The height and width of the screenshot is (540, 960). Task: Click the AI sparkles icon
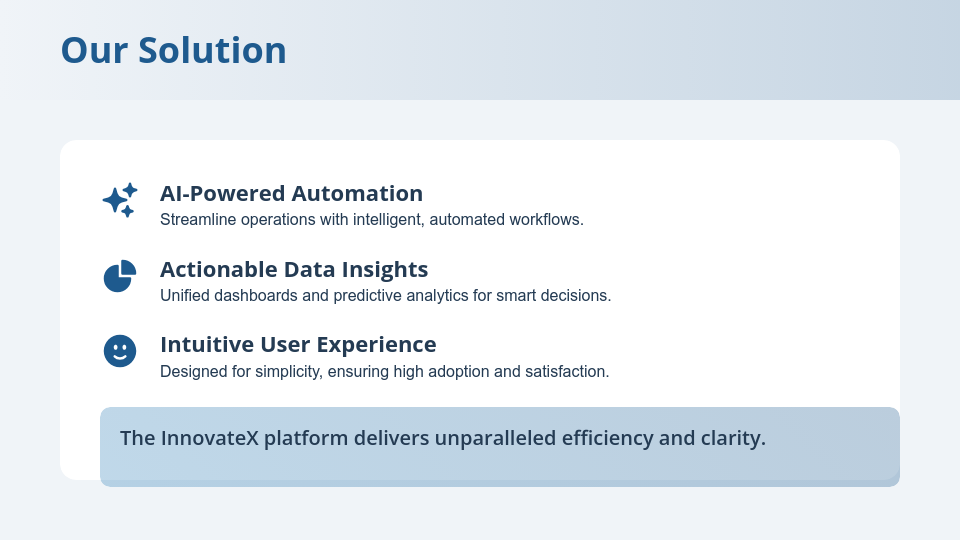(x=119, y=200)
